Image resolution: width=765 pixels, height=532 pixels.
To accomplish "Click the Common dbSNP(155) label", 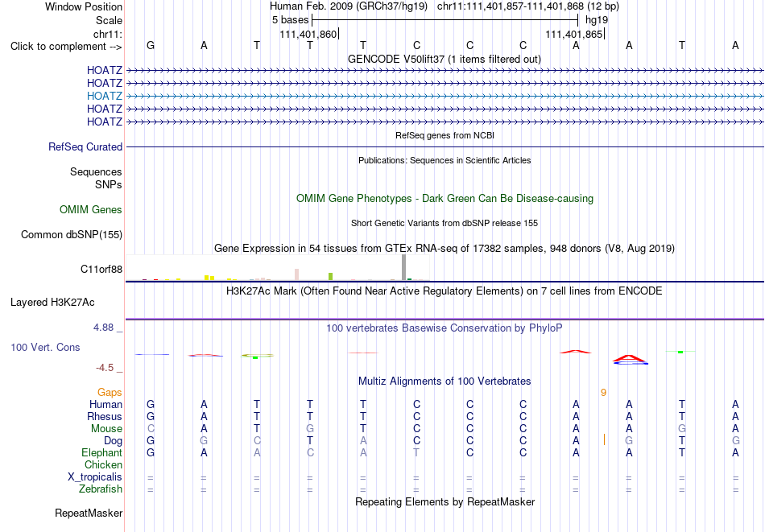I will pos(72,234).
